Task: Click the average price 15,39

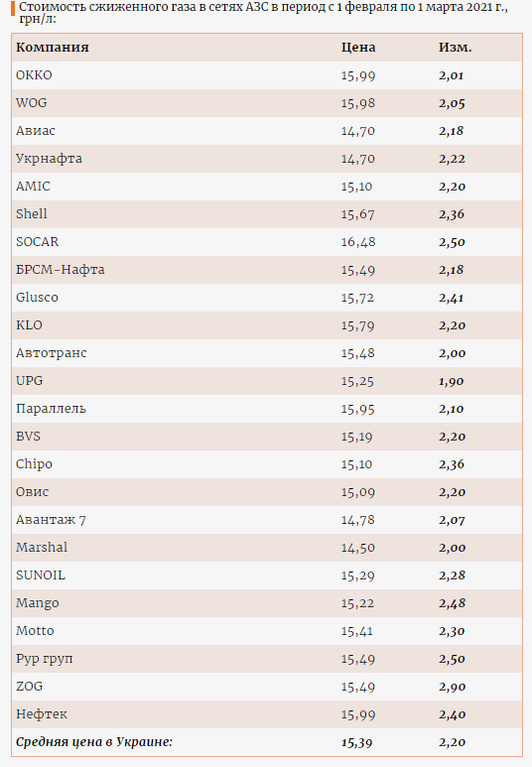Action: pyautogui.click(x=356, y=742)
